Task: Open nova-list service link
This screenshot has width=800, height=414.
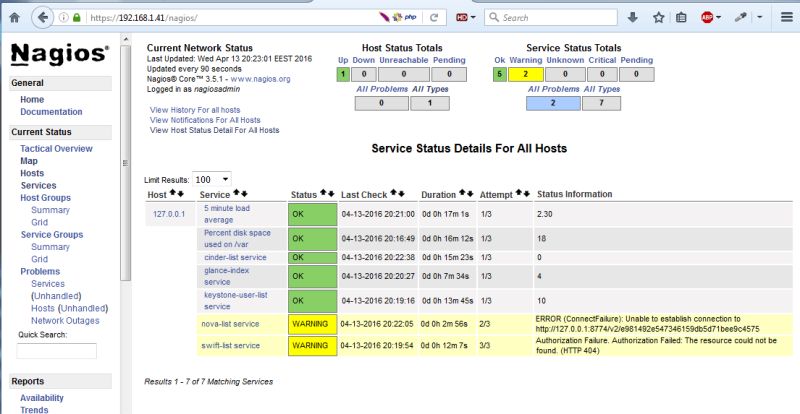Action: 230,324
